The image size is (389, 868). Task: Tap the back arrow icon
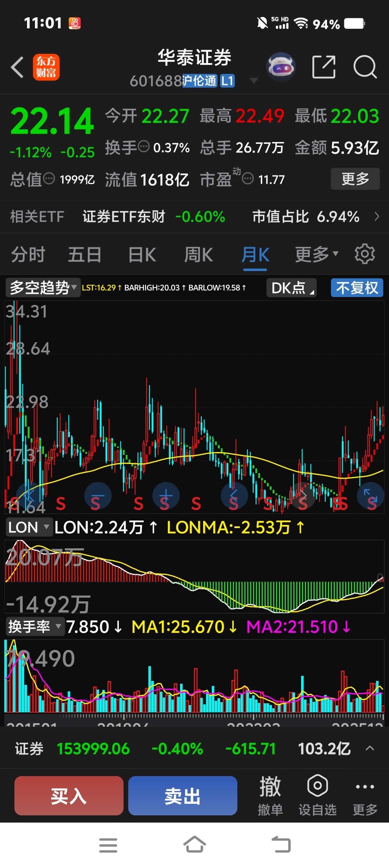point(17,67)
